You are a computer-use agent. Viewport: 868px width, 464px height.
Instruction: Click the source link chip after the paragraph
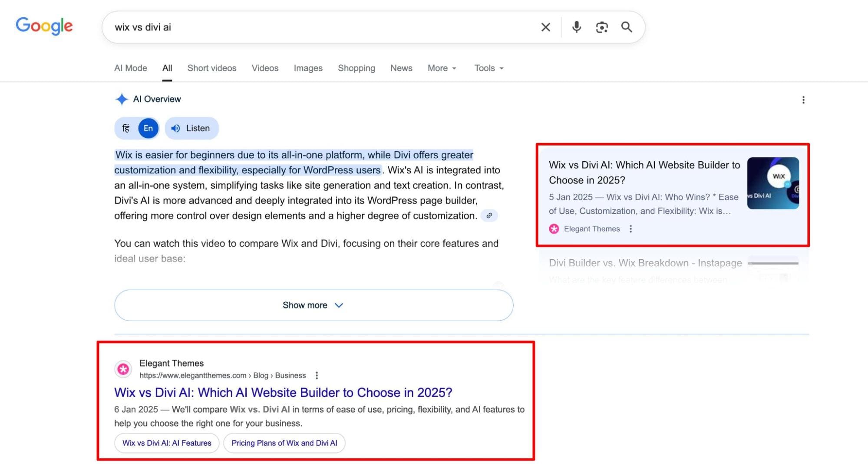(489, 215)
